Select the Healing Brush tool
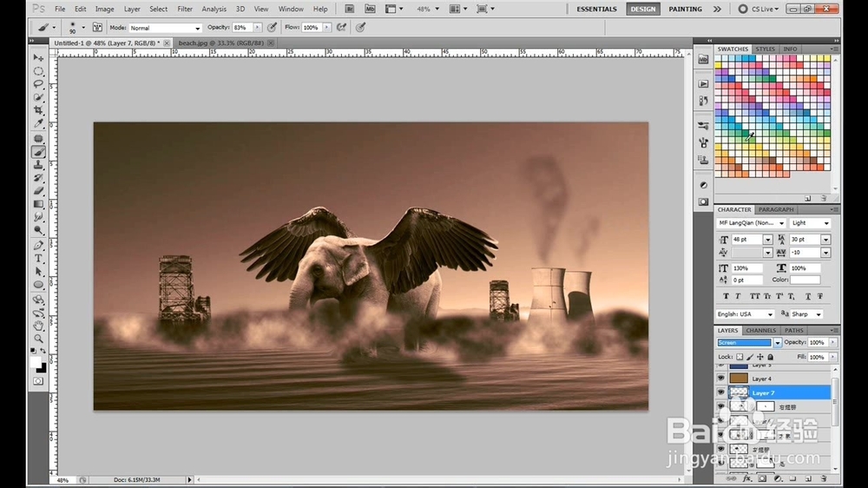This screenshot has height=488, width=868. pos(38,138)
